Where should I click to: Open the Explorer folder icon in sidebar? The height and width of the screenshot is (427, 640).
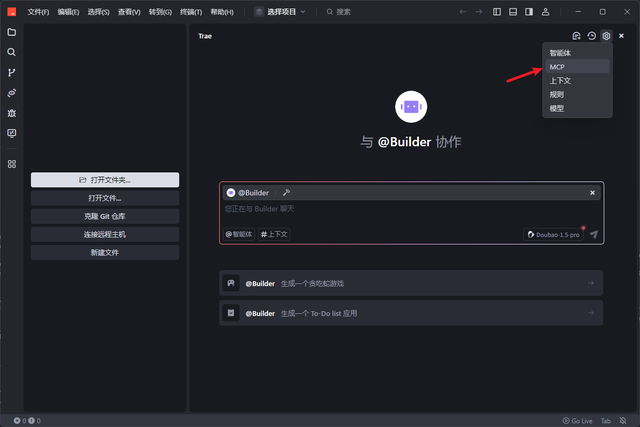[11, 32]
